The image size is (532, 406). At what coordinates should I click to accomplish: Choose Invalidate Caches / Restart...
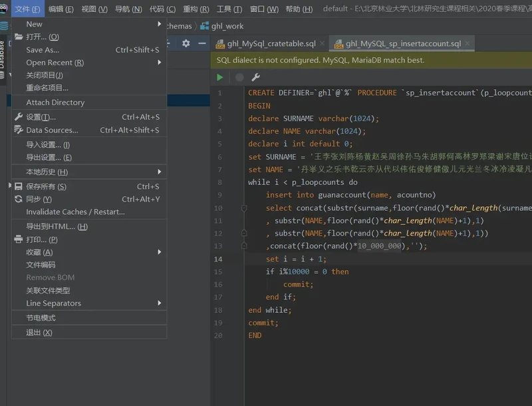coord(75,212)
